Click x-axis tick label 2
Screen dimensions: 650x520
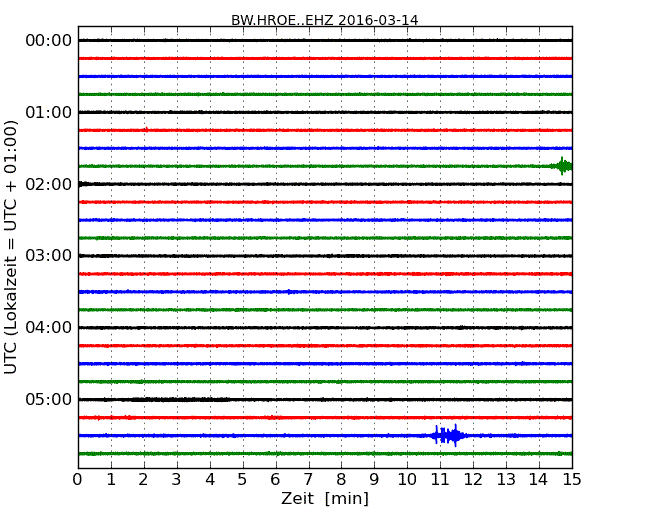pyautogui.click(x=143, y=479)
